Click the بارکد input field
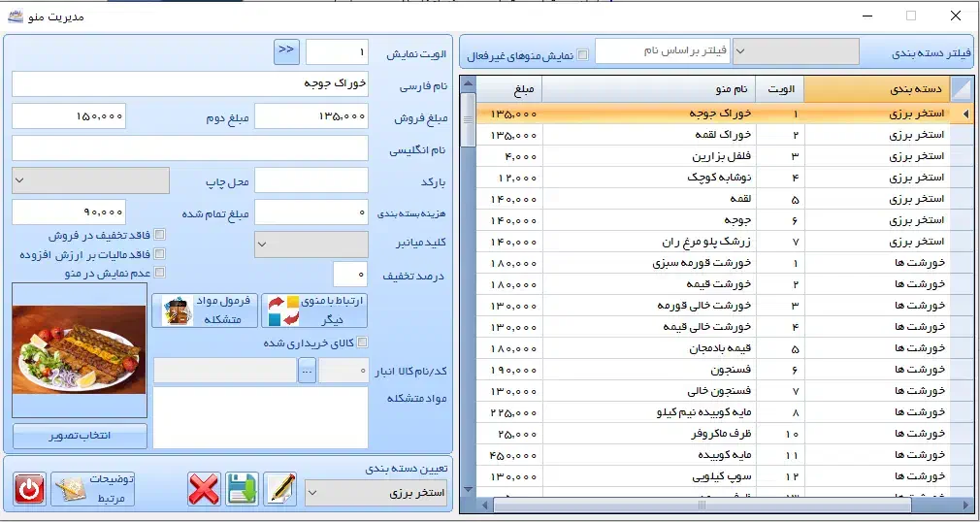Viewport: 980px width, 522px height. pos(311,180)
